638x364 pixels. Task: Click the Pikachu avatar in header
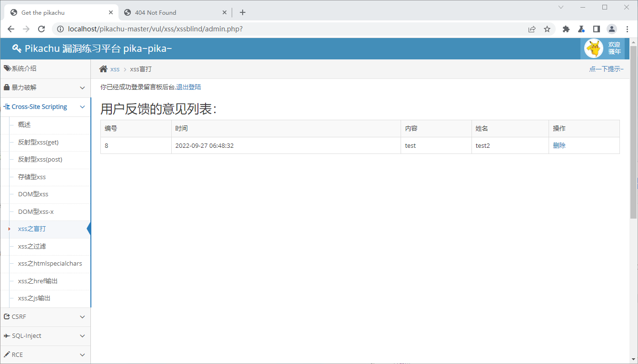(x=593, y=48)
